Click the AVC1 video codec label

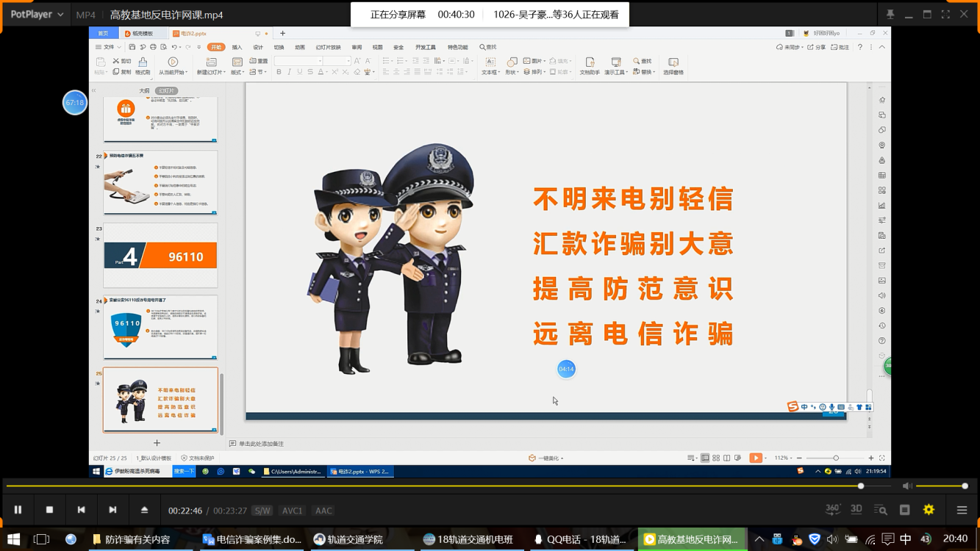(x=293, y=511)
